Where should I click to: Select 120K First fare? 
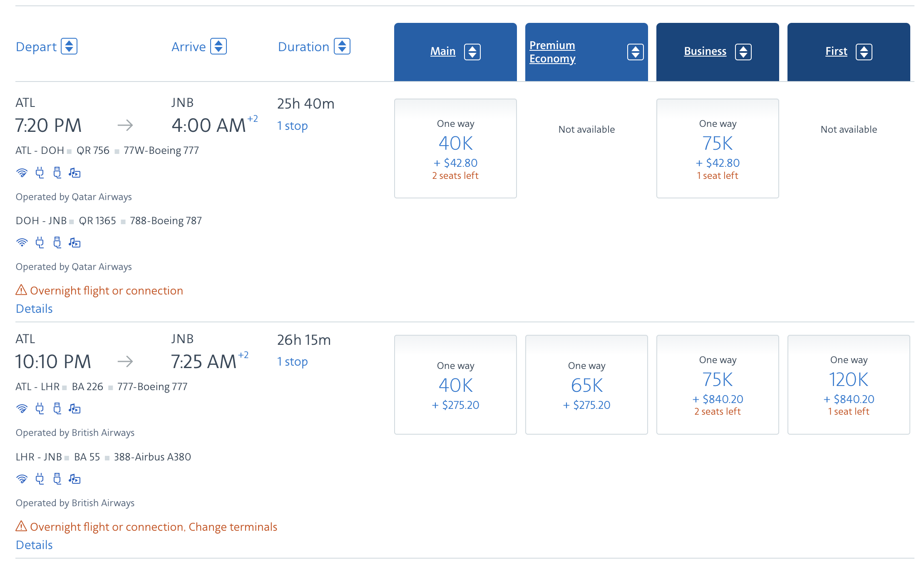coord(849,385)
